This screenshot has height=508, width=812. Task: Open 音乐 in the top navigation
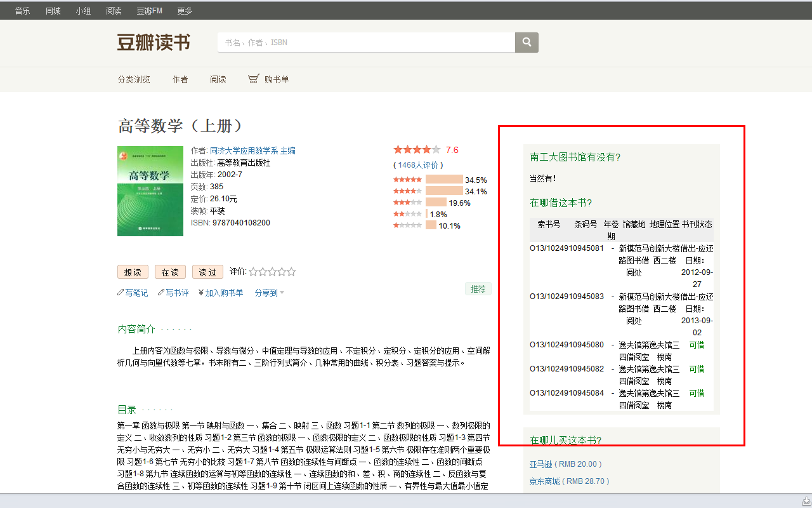tap(22, 11)
